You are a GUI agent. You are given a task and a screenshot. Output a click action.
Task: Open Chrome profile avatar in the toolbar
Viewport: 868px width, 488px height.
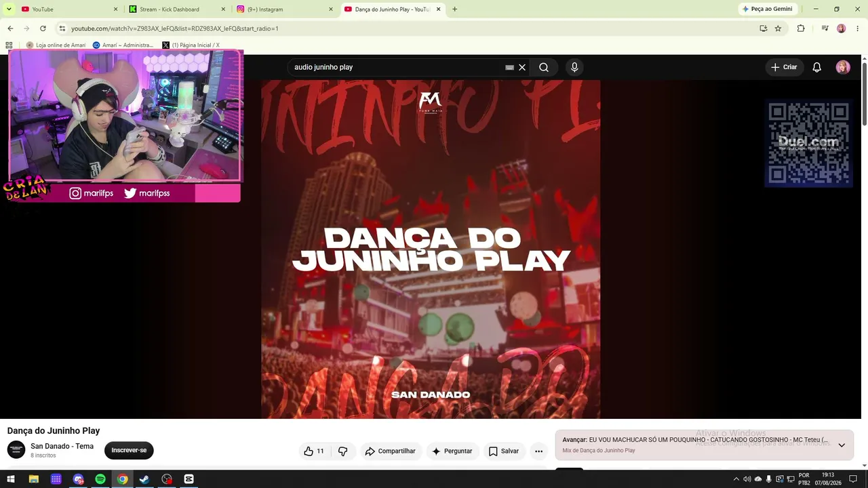[x=841, y=28]
